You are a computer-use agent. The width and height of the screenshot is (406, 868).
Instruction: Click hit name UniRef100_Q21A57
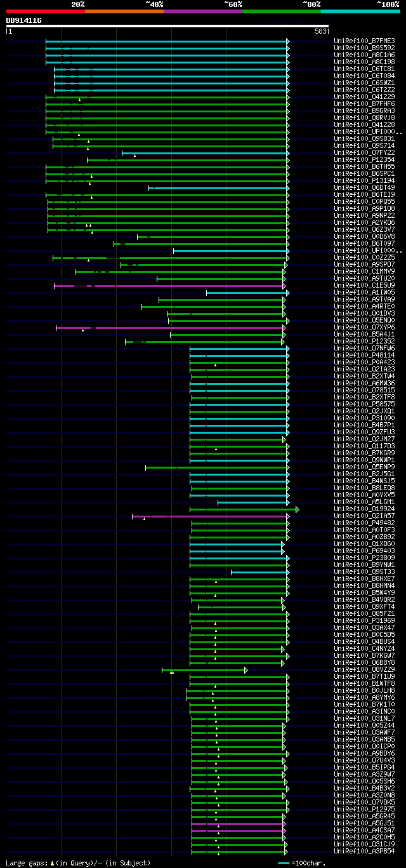click(364, 516)
